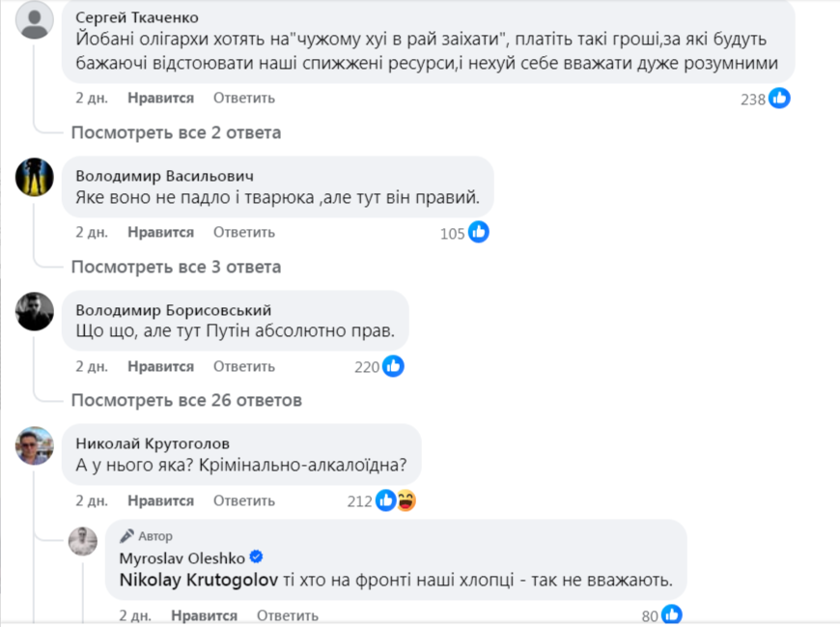Open Myroslav Oleshko's author name link
The height and width of the screenshot is (627, 840).
pyautogui.click(x=181, y=557)
